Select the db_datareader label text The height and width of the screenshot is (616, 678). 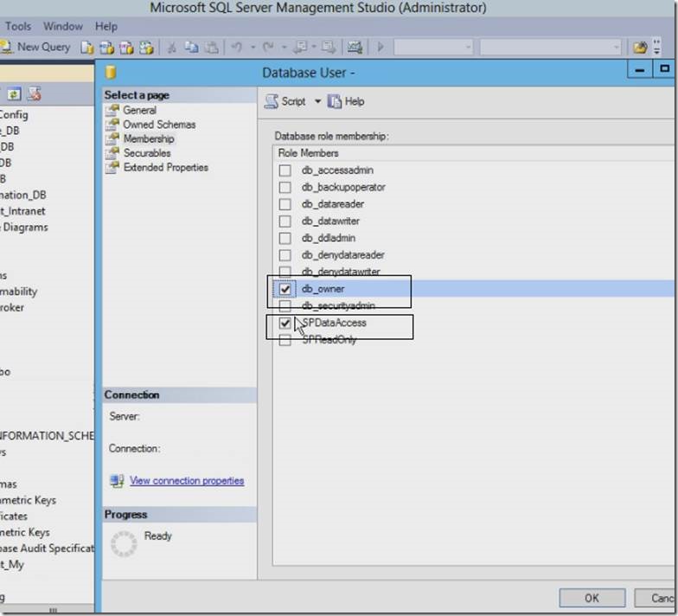[333, 204]
